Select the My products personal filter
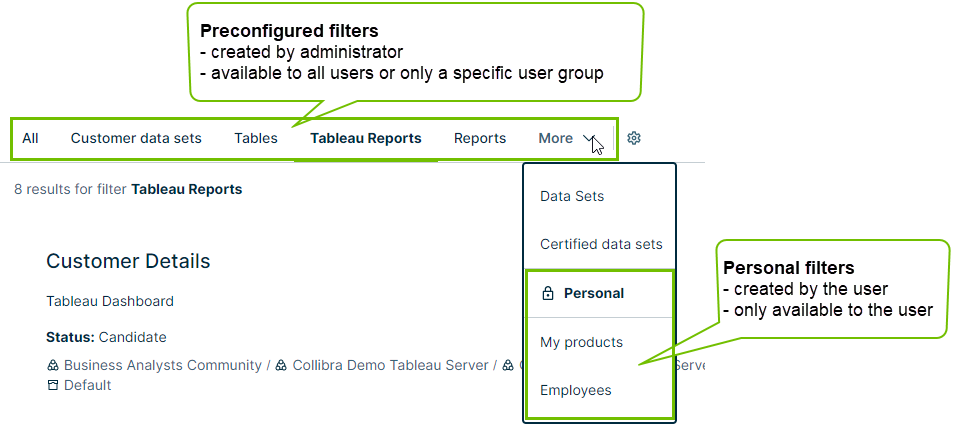Screen dimensions: 953x436 point(581,343)
